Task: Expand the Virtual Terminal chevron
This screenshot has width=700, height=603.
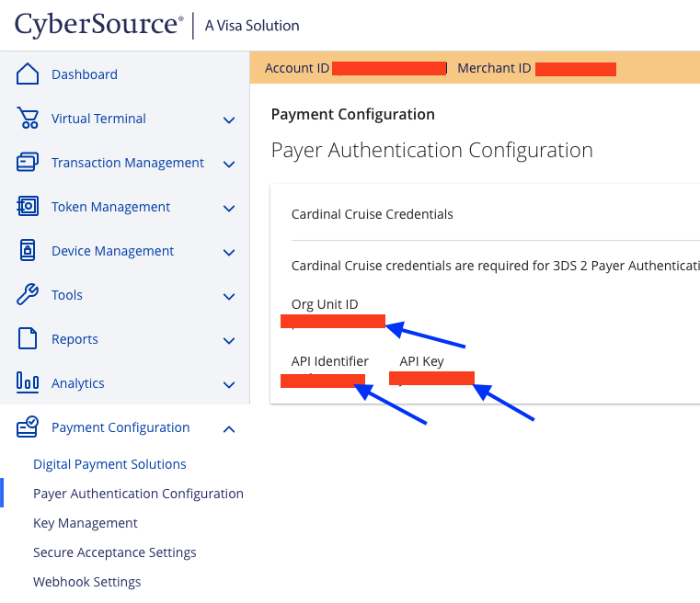Action: [x=229, y=119]
